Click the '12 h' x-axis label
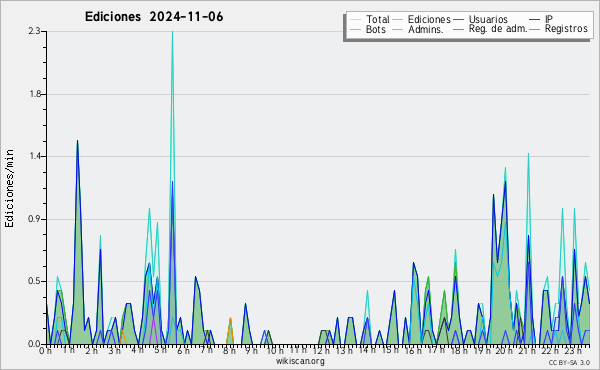Viewport: 600px width, 370px height. coord(321,351)
